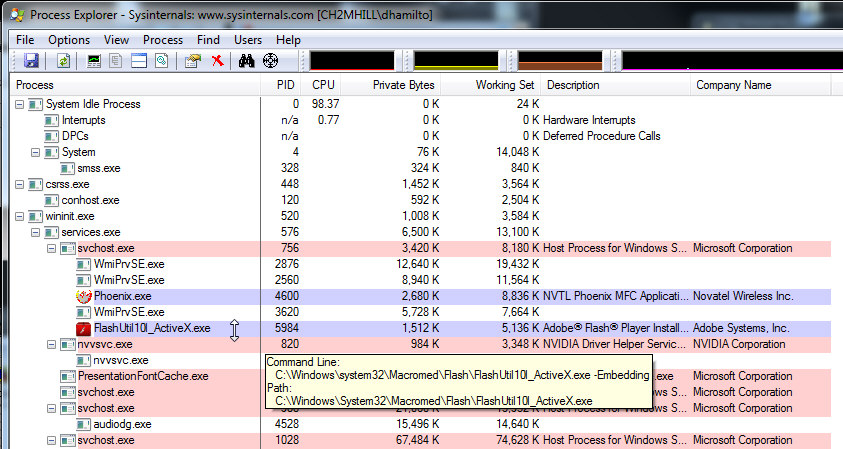
Task: Click the crosshair Find Window's Process icon
Action: [270, 61]
